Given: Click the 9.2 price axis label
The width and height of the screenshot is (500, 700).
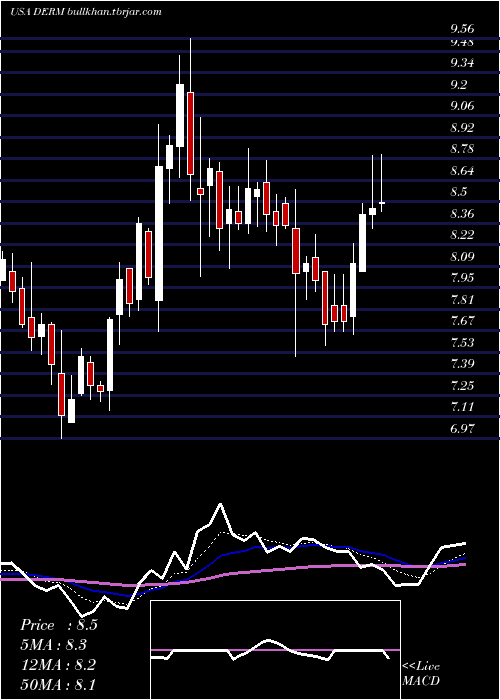Looking at the screenshot, I should (458, 84).
